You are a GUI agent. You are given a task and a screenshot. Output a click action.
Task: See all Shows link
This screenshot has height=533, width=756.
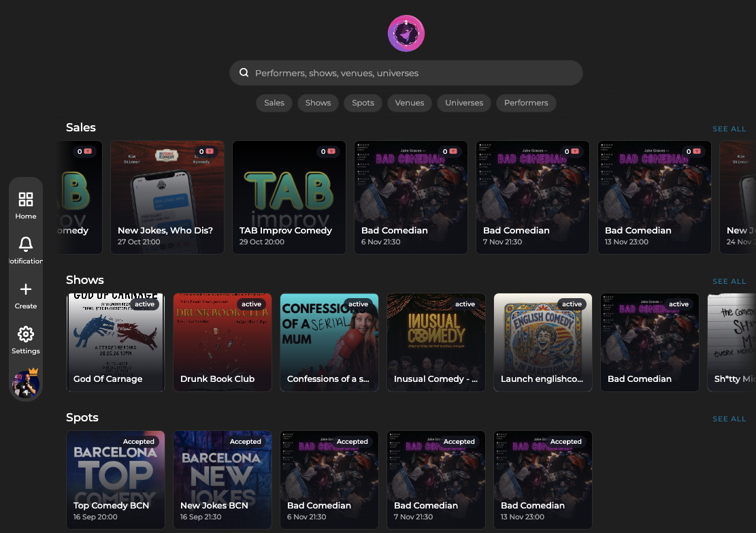(729, 281)
